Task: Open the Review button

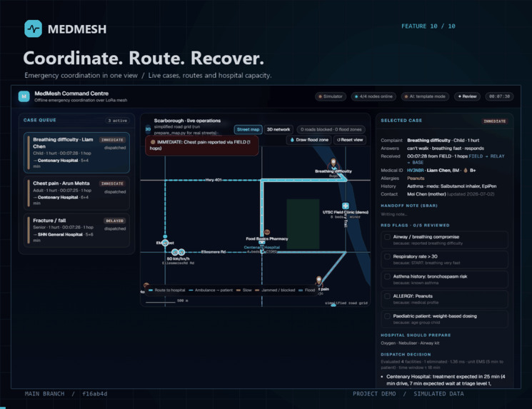Action: click(x=467, y=96)
